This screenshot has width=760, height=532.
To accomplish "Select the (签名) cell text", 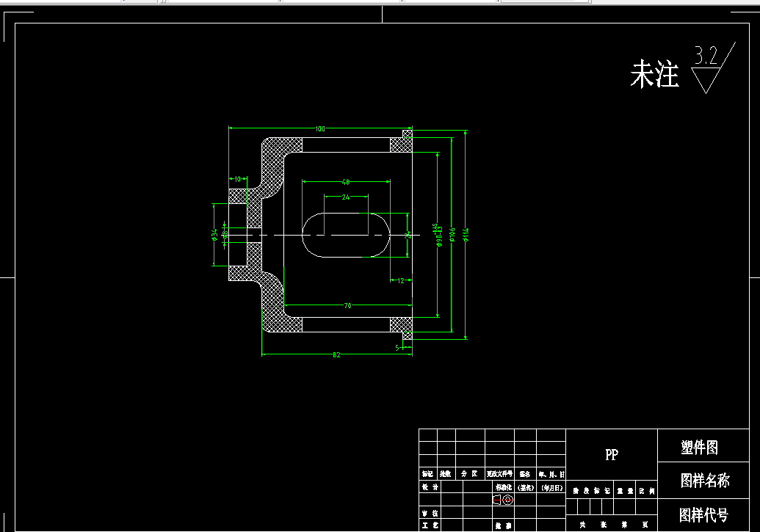I will [526, 488].
